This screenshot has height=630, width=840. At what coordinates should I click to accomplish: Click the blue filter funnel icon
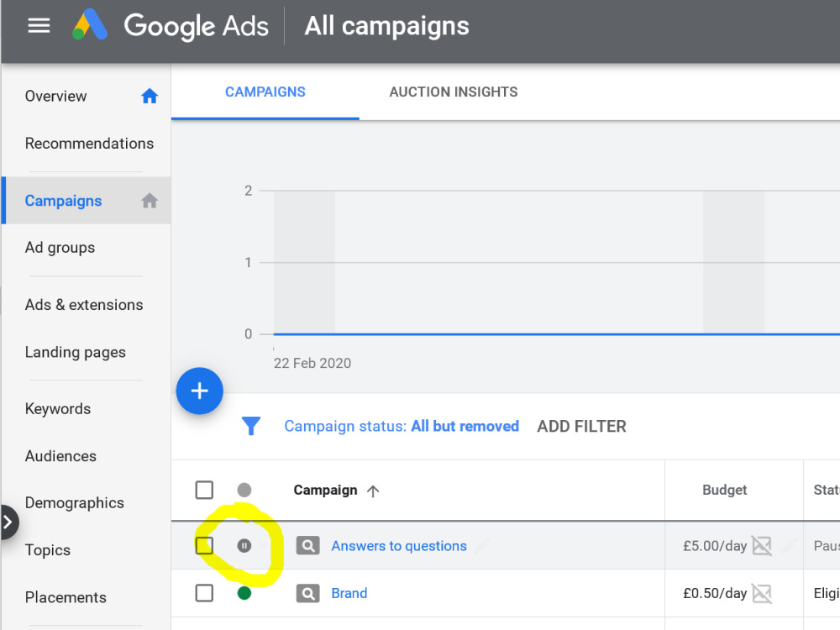coord(250,426)
